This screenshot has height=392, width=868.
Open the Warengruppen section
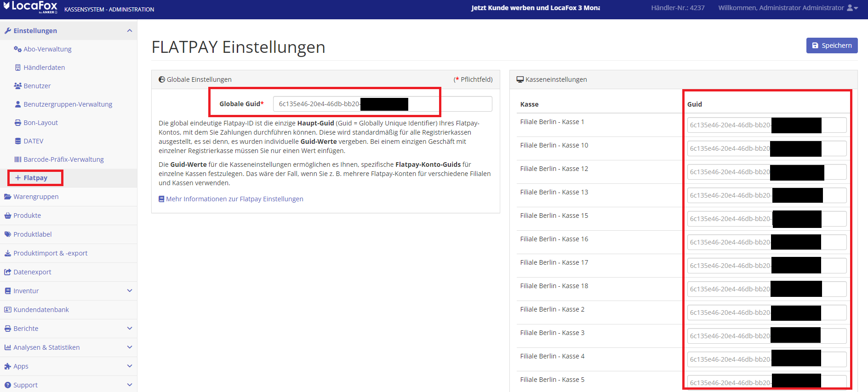[x=36, y=197]
